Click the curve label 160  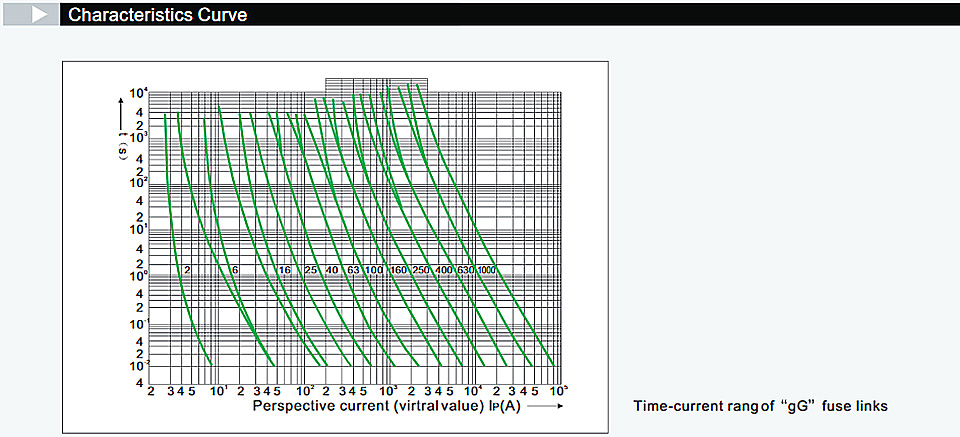click(398, 270)
